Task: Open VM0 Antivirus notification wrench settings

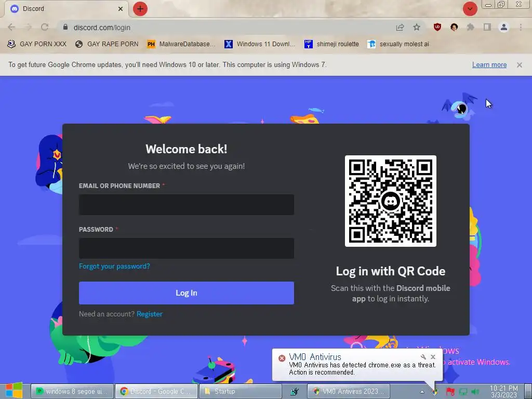Action: [x=423, y=357]
